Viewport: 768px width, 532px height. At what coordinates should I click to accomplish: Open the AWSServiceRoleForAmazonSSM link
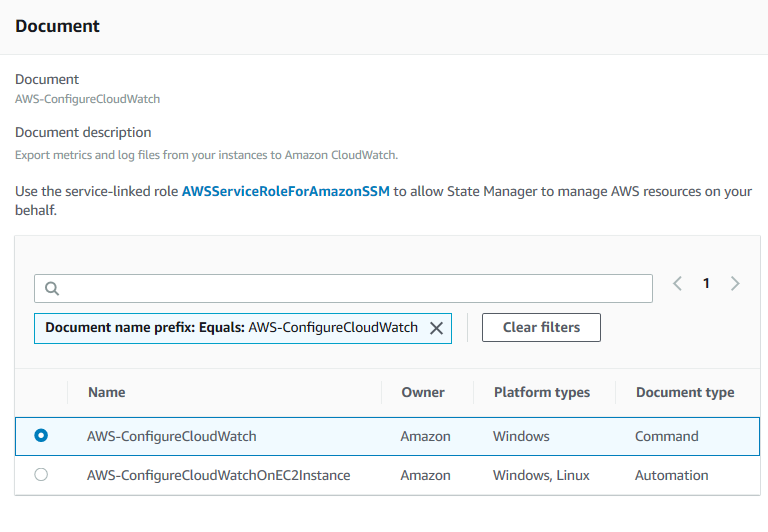tap(285, 191)
